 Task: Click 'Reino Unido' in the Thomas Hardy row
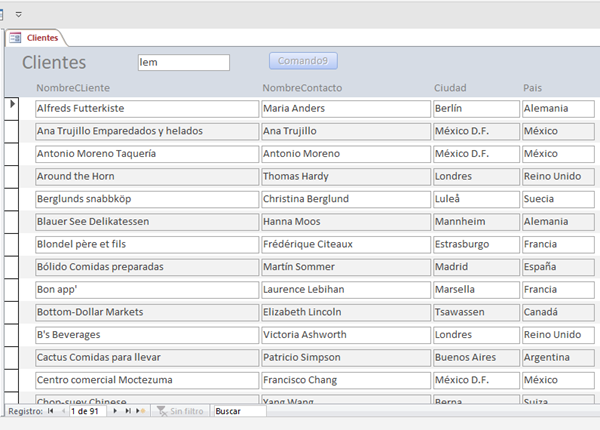[558, 176]
